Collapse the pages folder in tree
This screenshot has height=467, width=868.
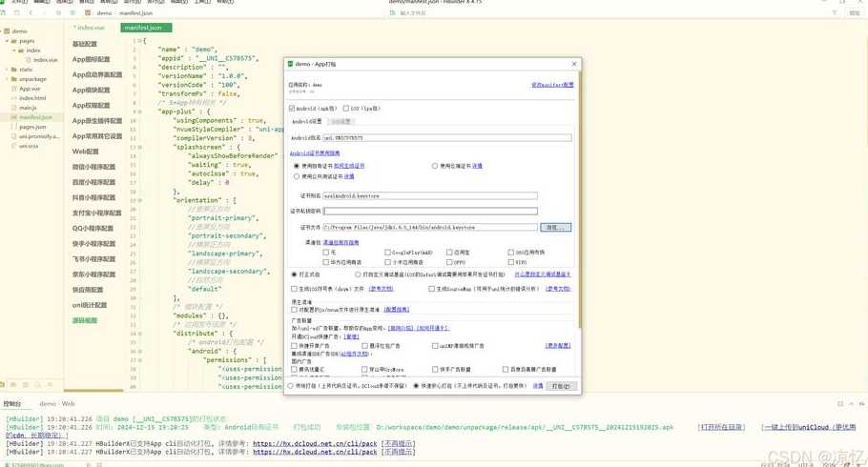point(8,41)
